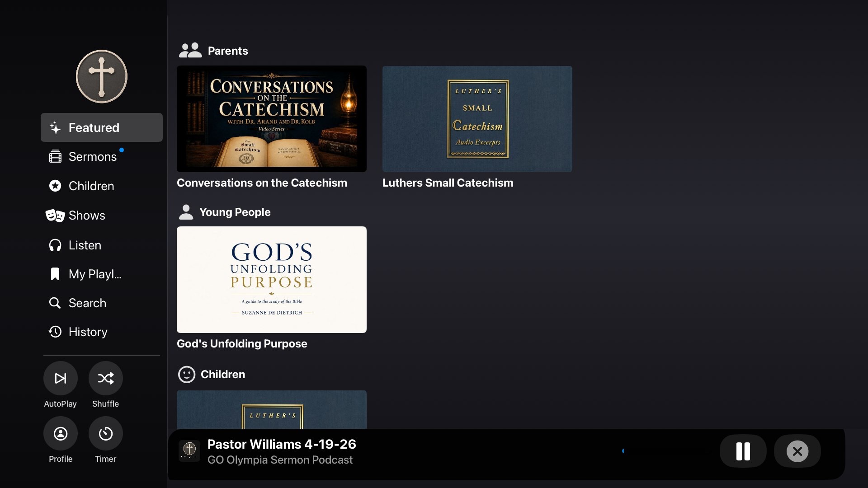Image resolution: width=868 pixels, height=488 pixels.
Task: Click the blue playback progress indicator
Action: tap(623, 451)
